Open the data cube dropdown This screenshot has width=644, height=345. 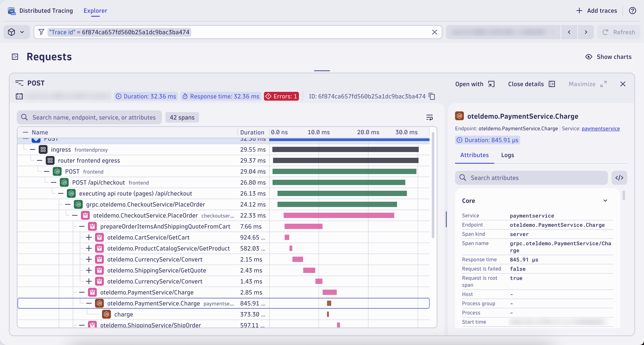pyautogui.click(x=16, y=32)
